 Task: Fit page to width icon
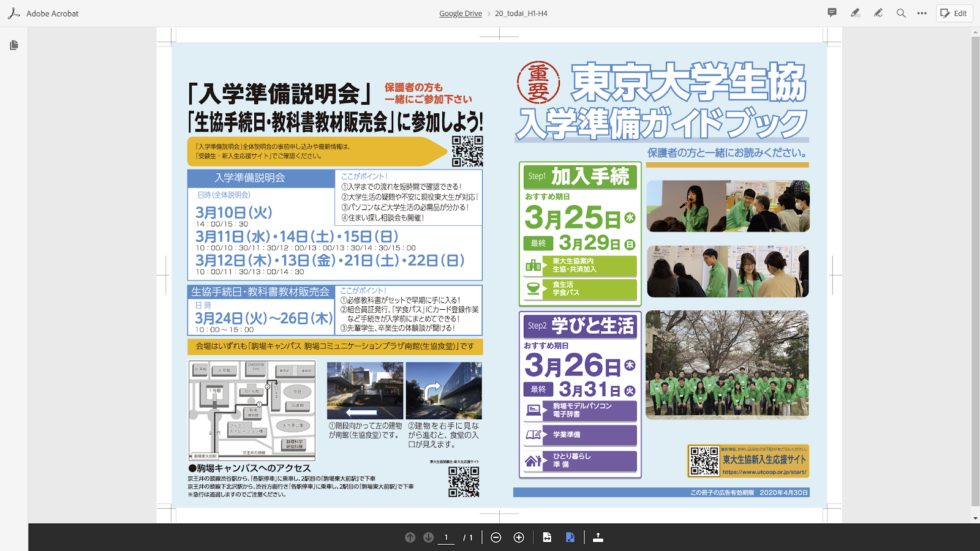pyautogui.click(x=547, y=538)
